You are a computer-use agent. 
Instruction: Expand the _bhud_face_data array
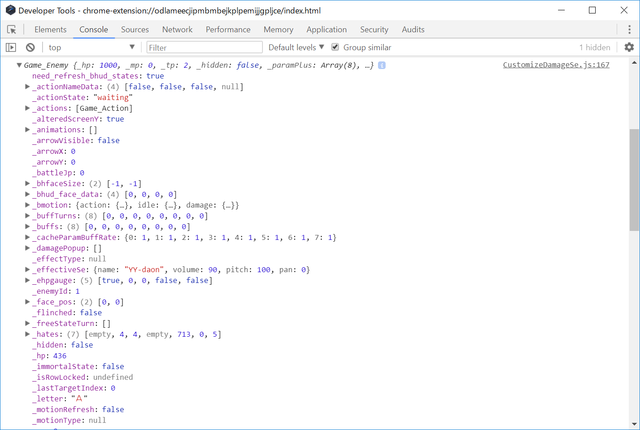(27, 194)
